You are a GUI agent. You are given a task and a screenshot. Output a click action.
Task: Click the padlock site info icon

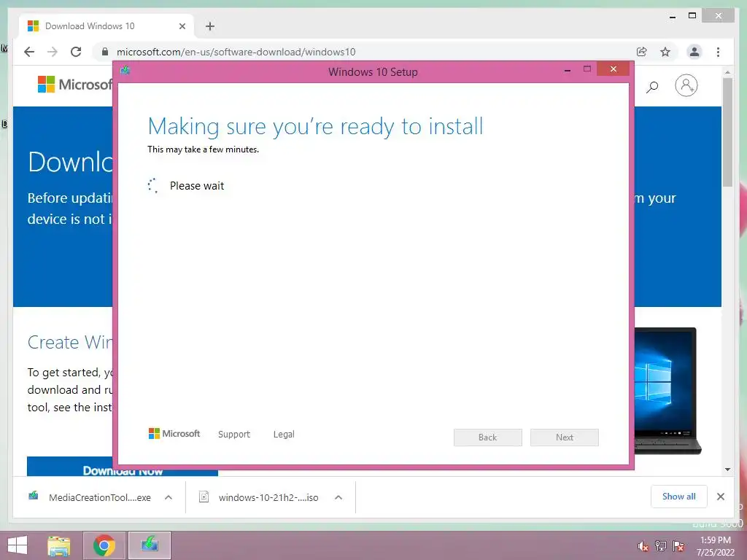[105, 52]
